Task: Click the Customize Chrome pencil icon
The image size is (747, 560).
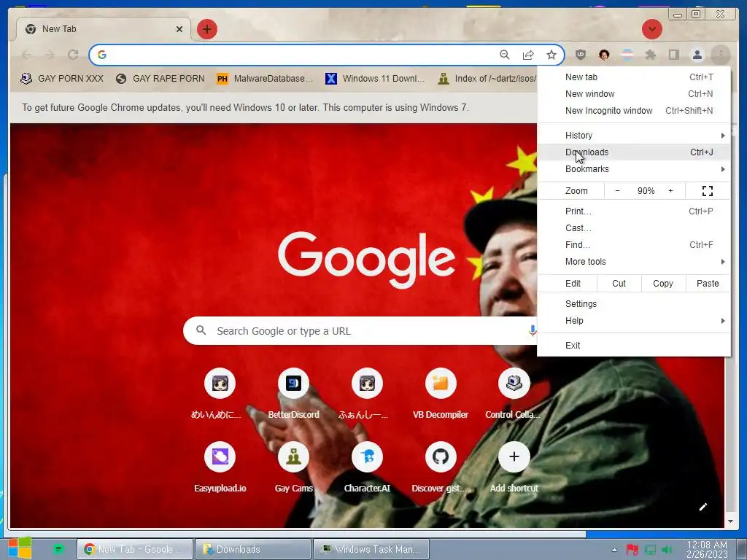Action: (x=703, y=507)
